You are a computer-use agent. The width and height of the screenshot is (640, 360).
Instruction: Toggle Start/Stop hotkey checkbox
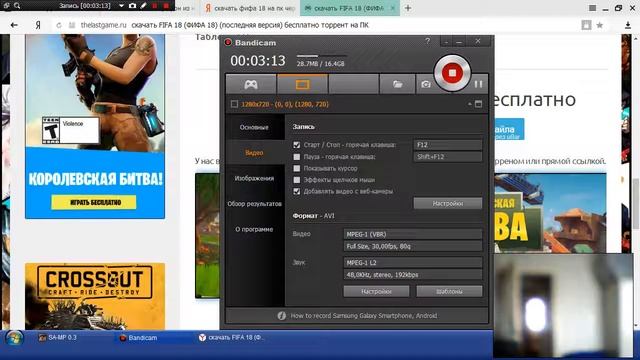[x=297, y=145]
